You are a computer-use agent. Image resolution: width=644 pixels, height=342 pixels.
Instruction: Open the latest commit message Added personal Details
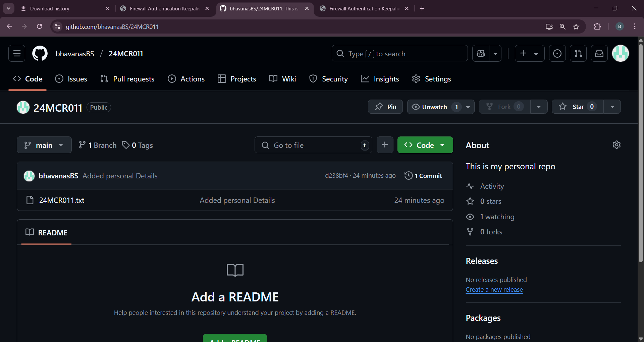(120, 176)
